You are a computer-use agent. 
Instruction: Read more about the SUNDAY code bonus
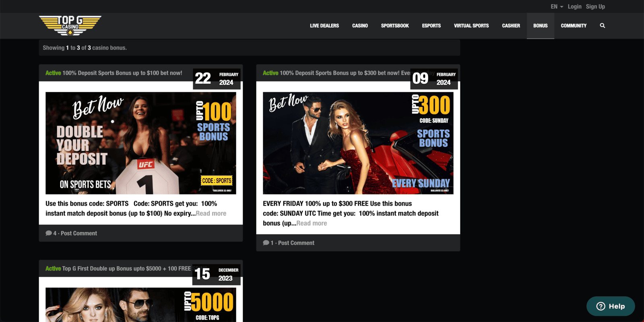point(312,223)
